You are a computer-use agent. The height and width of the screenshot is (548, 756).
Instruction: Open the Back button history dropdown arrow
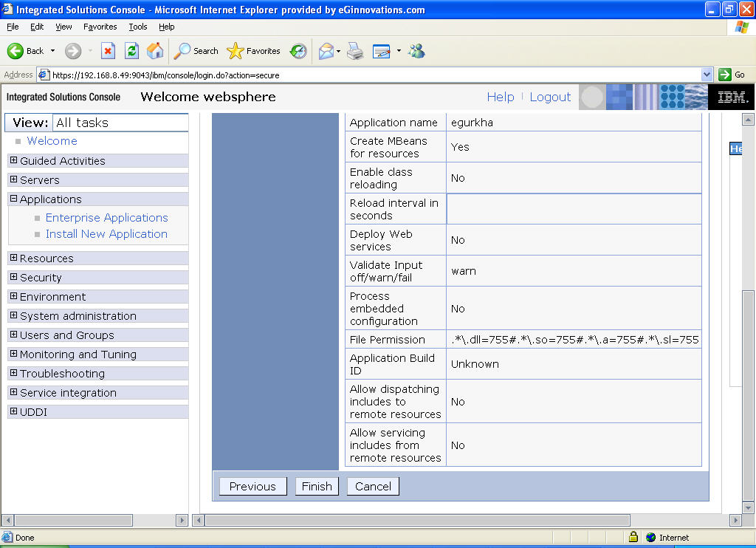click(x=52, y=51)
